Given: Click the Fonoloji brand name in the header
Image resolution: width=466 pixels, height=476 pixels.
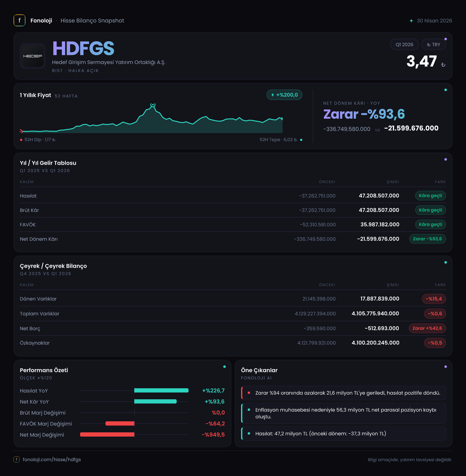Looking at the screenshot, I should tap(41, 21).
